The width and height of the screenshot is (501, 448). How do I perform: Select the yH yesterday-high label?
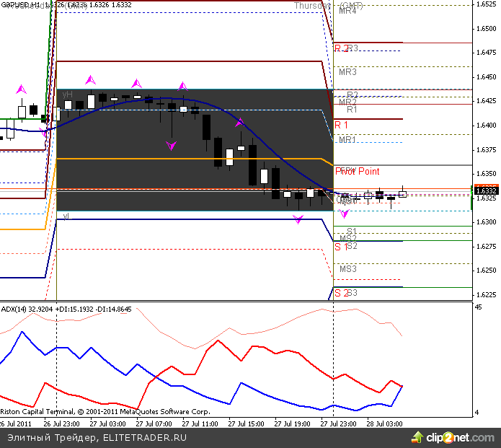coord(67,95)
